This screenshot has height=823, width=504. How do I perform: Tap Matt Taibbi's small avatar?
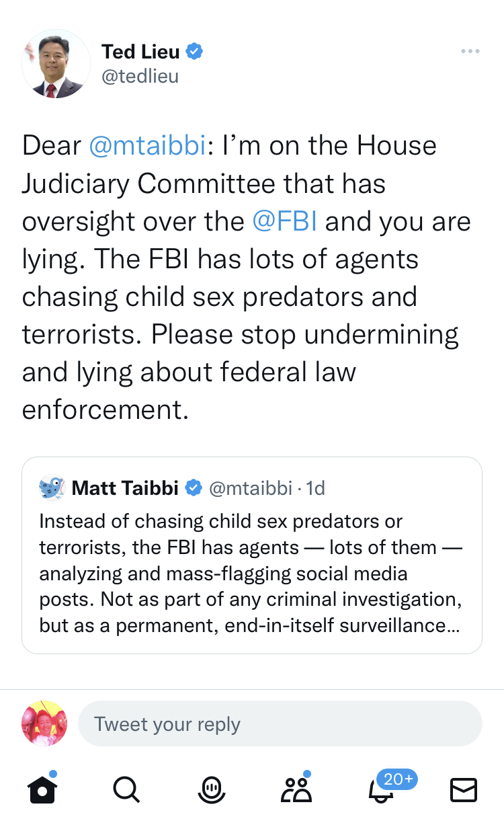click(x=52, y=487)
